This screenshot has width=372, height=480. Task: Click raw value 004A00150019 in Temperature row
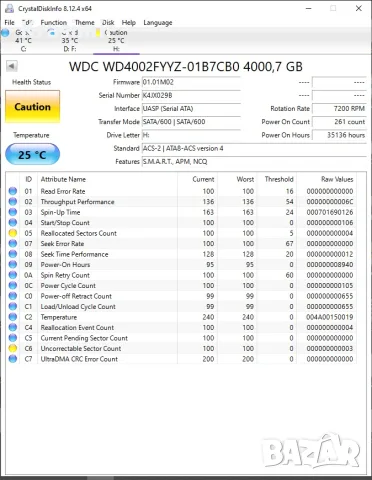[x=330, y=317]
